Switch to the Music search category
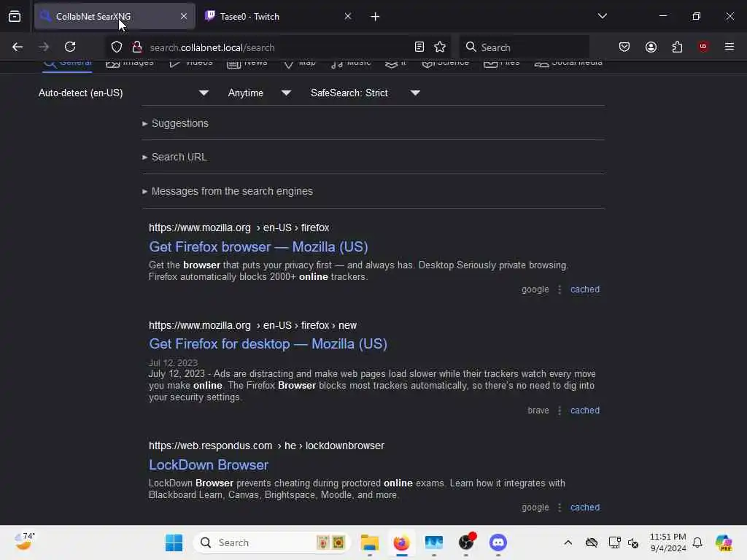 click(x=351, y=63)
